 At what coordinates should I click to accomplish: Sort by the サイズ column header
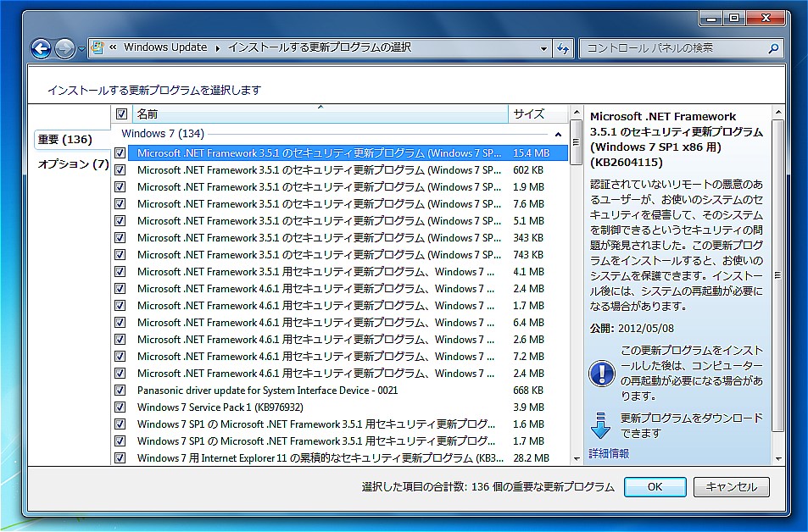pyautogui.click(x=538, y=114)
